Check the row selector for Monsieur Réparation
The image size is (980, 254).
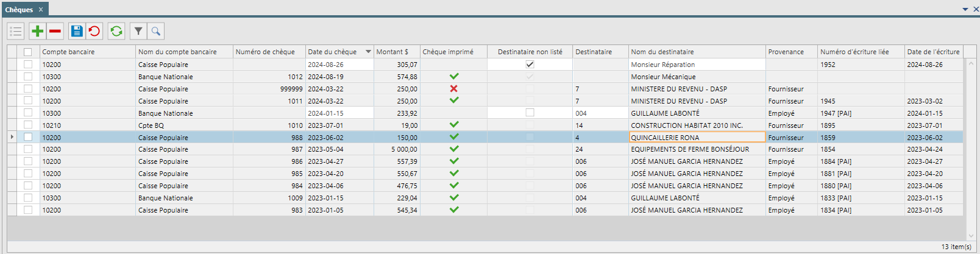[x=27, y=64]
